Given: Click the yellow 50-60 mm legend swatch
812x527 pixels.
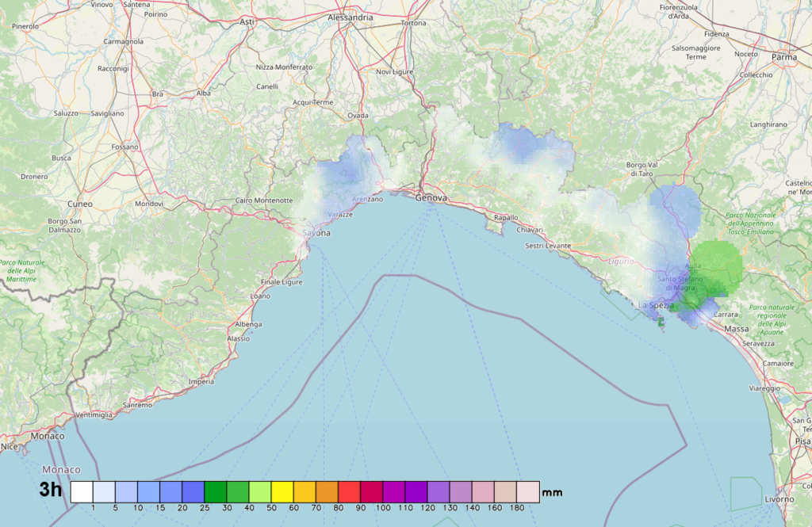Looking at the screenshot, I should tap(282, 491).
